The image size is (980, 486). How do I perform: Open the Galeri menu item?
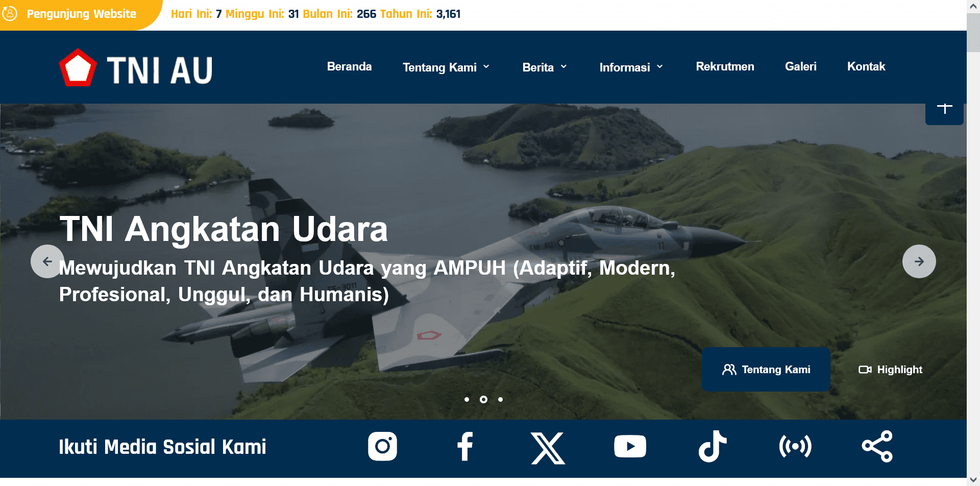pyautogui.click(x=800, y=66)
